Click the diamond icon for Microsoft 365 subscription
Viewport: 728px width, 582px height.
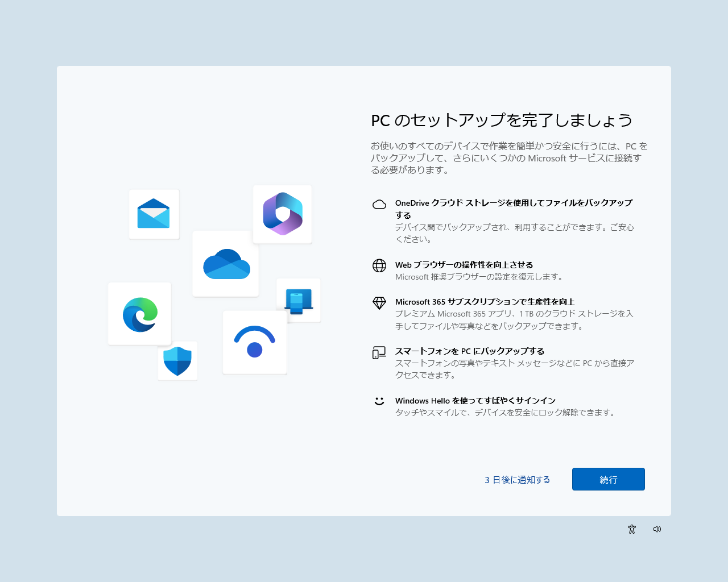click(379, 303)
